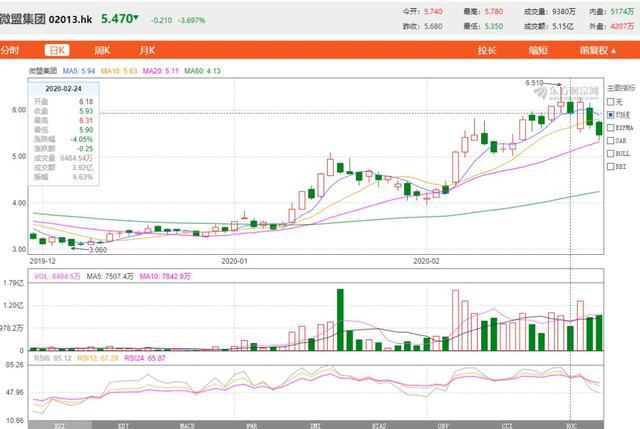This screenshot has width=640, height=429.
Task: Switch to the 月K monthly chart tab
Action: pos(147,49)
